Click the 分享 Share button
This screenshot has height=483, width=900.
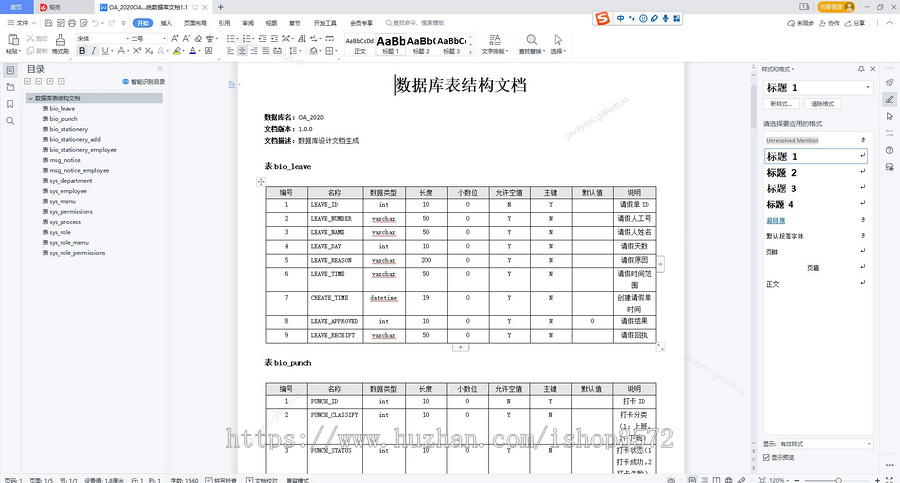pyautogui.click(x=855, y=23)
